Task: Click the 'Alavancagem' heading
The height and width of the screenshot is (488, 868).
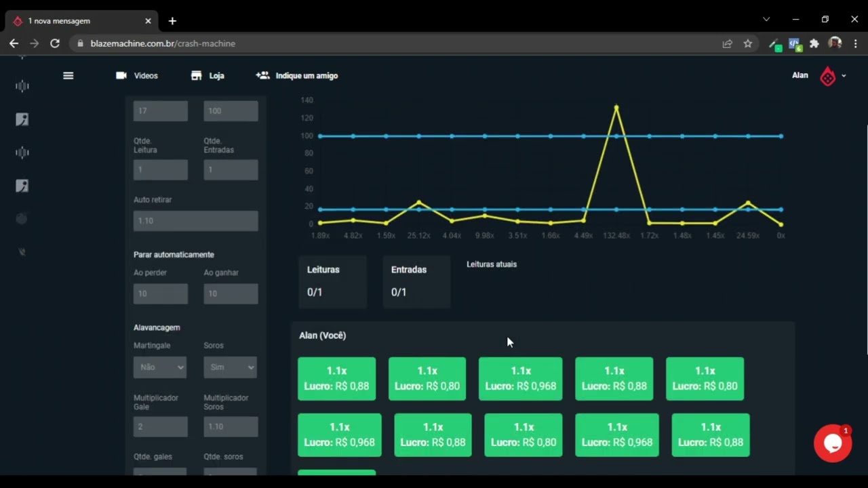Action: point(157,327)
